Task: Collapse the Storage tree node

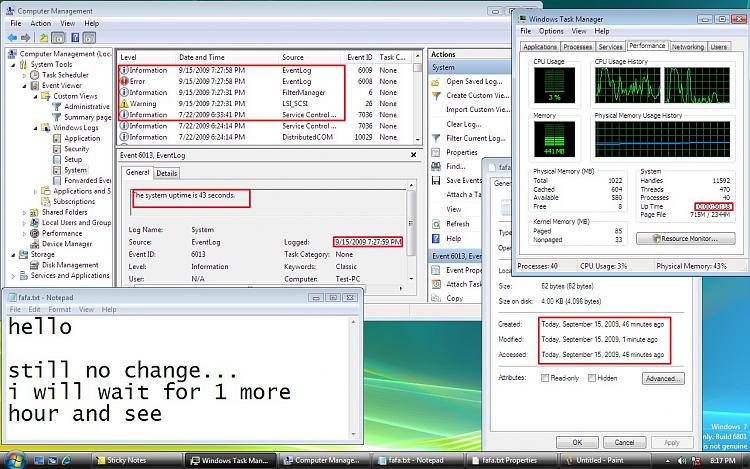Action: point(13,254)
